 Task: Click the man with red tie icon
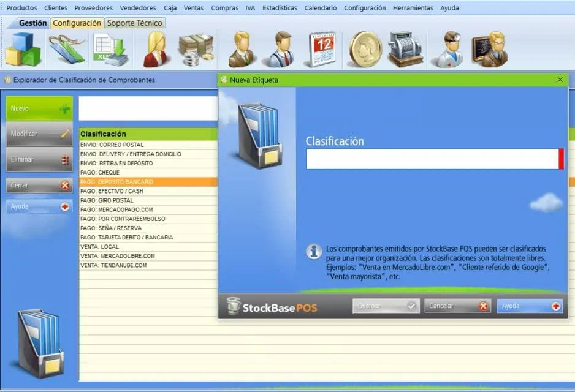281,50
